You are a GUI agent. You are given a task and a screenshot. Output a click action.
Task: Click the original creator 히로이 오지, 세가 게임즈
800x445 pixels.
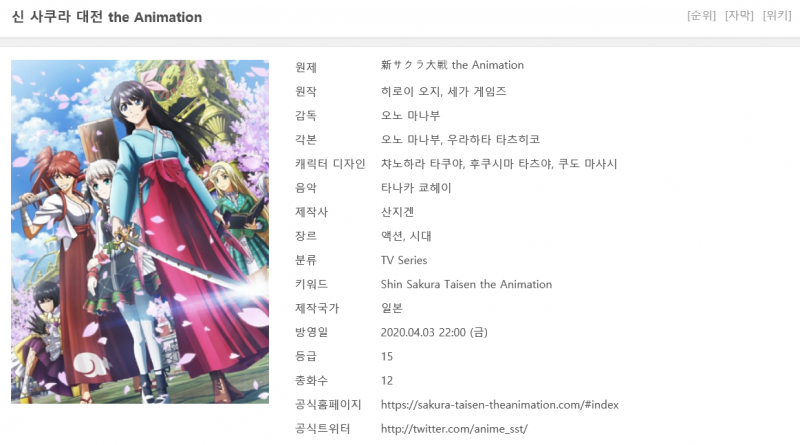443,91
